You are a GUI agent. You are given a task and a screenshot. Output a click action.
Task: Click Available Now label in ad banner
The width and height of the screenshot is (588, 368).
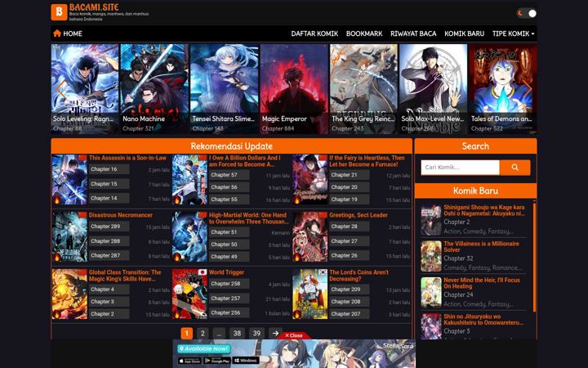[203, 349]
